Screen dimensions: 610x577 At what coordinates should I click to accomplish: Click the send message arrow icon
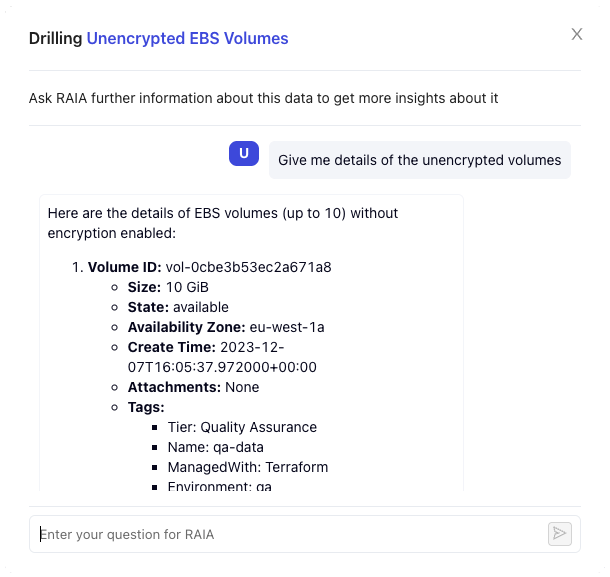coord(559,534)
